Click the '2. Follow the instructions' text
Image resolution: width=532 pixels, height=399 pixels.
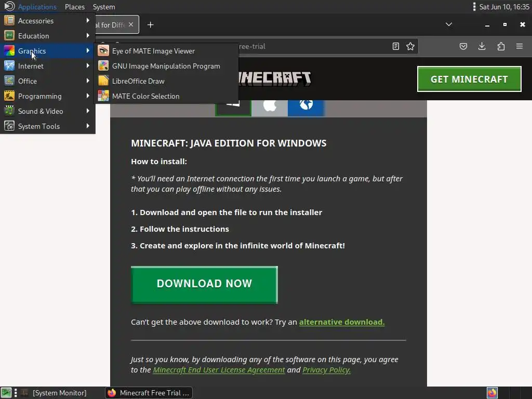[x=180, y=229]
